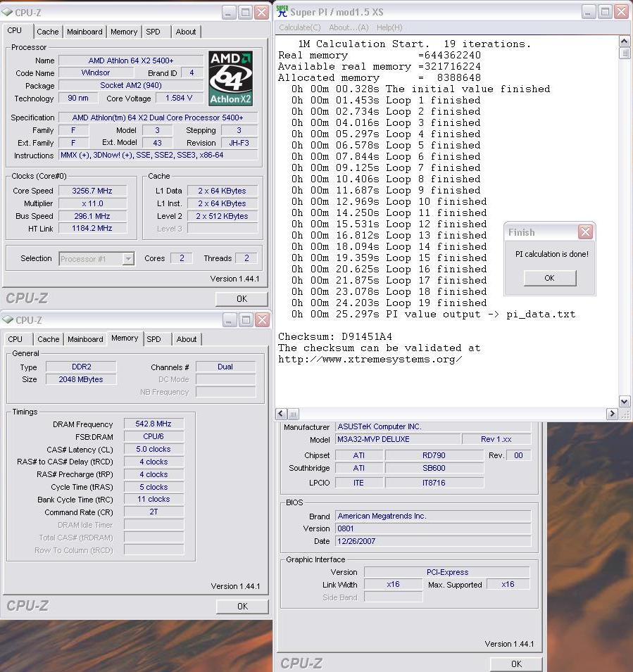Screen dimensions: 633x672
Task: Click Super PI vertical scrollbar thumb
Action: 625,53
